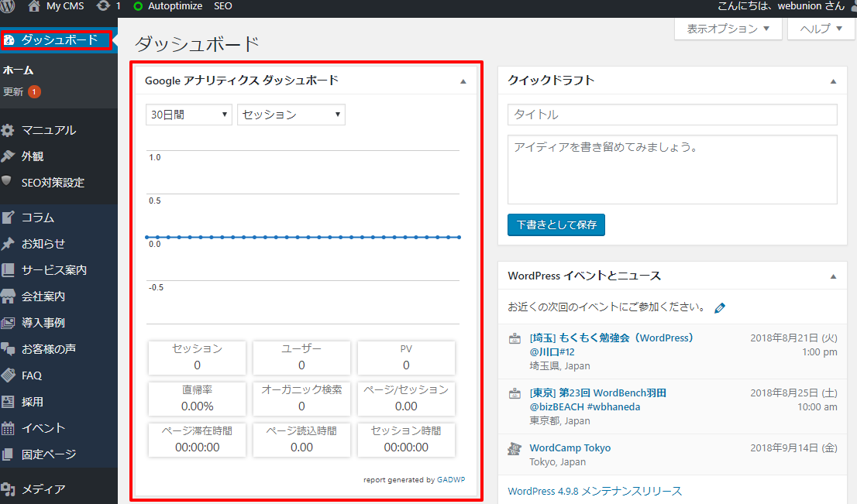
Task: Click the WordPress logo in admin bar
Action: coord(7,6)
